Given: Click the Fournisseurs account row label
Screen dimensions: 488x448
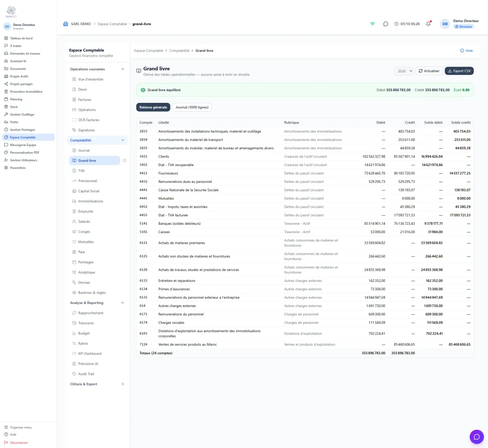Looking at the screenshot, I should pos(168,173).
